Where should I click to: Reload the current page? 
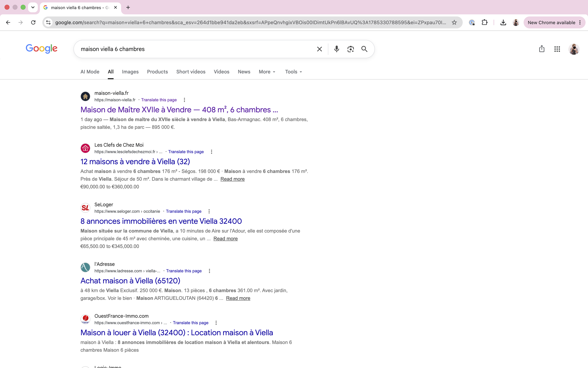coord(33,22)
